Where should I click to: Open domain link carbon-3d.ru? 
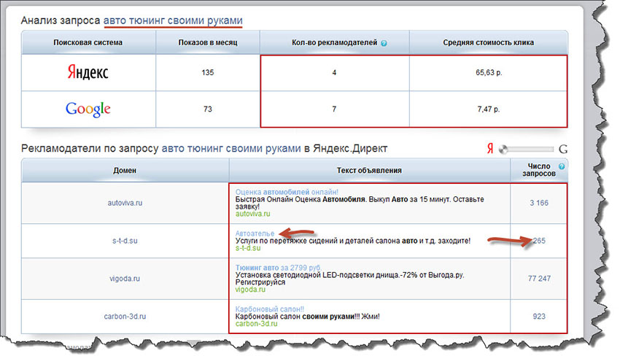coord(125,317)
